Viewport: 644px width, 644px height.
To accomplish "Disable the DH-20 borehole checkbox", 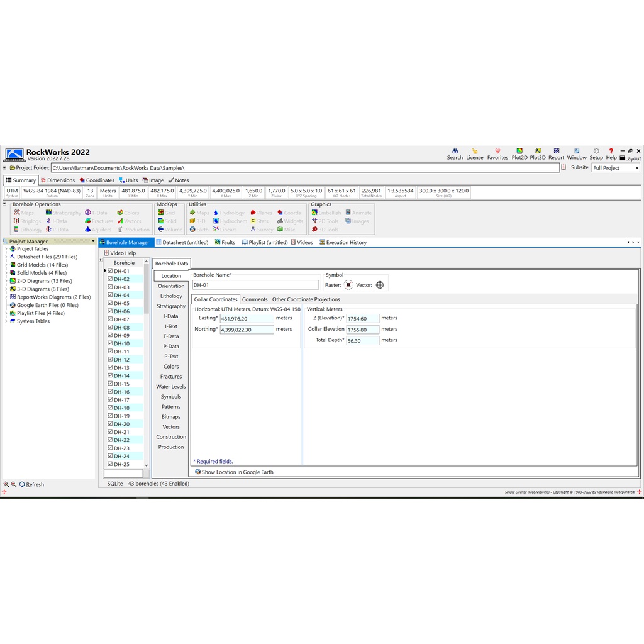I will coord(110,424).
